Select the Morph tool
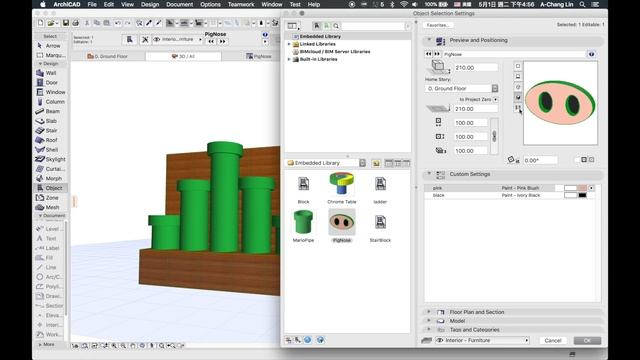The width and height of the screenshot is (640, 360). coord(50,178)
